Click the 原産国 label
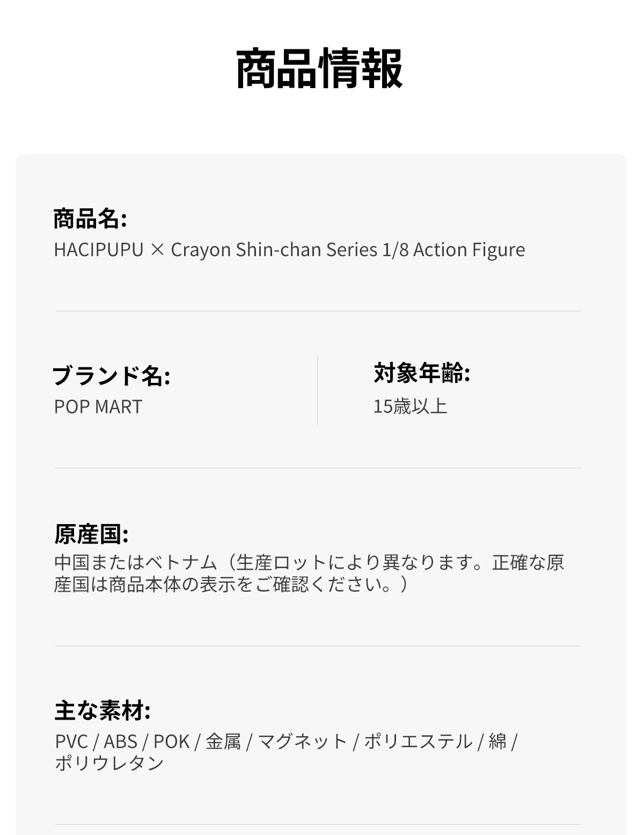This screenshot has height=835, width=644. coord(91,534)
